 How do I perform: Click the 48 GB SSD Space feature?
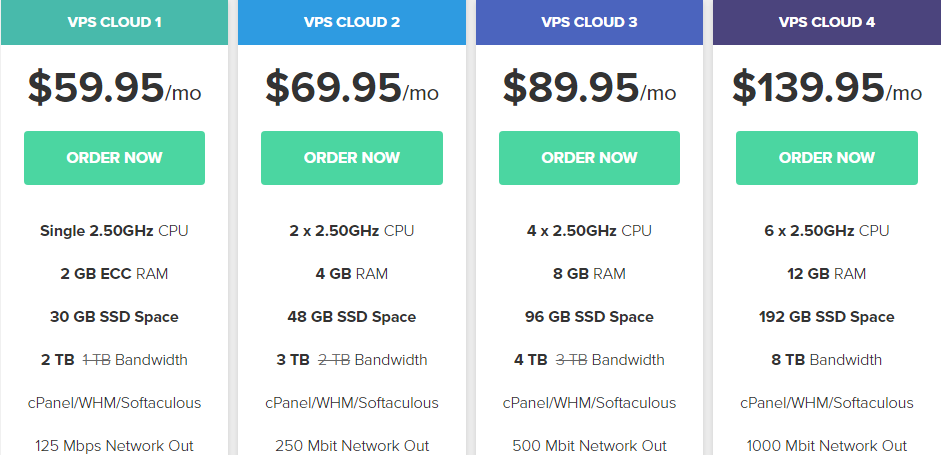coord(352,317)
